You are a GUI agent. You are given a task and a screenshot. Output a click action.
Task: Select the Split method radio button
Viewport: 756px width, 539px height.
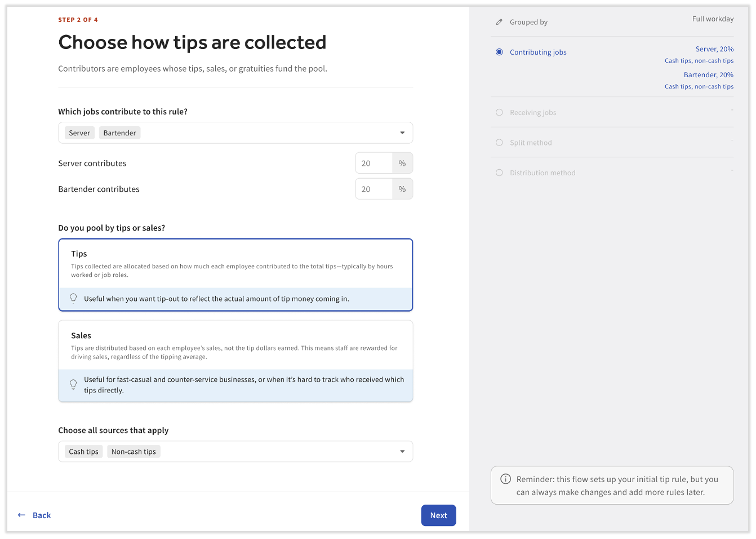(x=499, y=143)
